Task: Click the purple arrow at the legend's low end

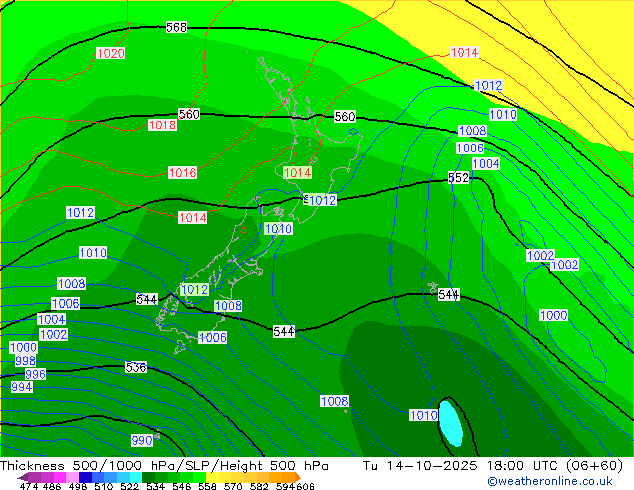Action: pos(23,477)
